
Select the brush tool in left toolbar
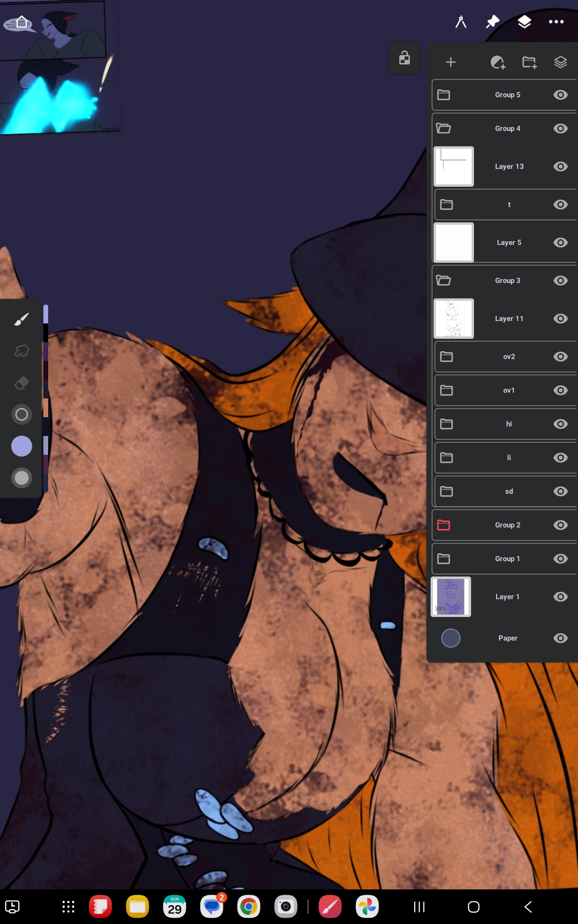[x=22, y=319]
